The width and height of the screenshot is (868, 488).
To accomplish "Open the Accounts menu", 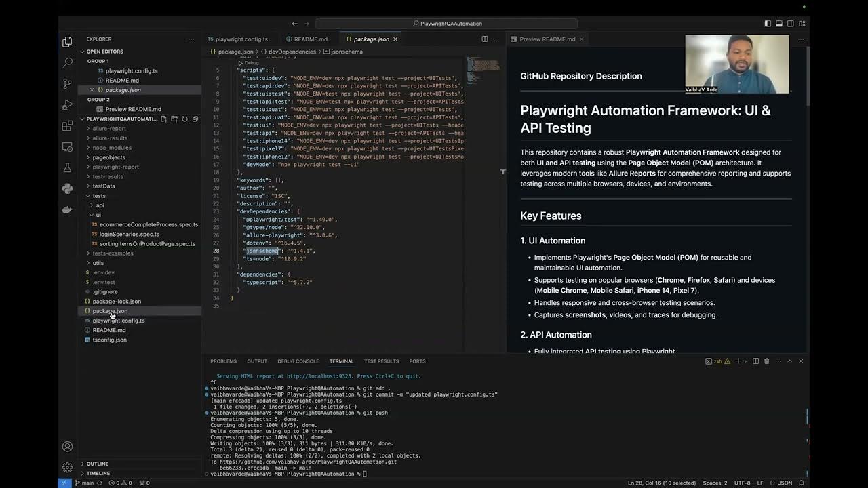I will pos(67,447).
